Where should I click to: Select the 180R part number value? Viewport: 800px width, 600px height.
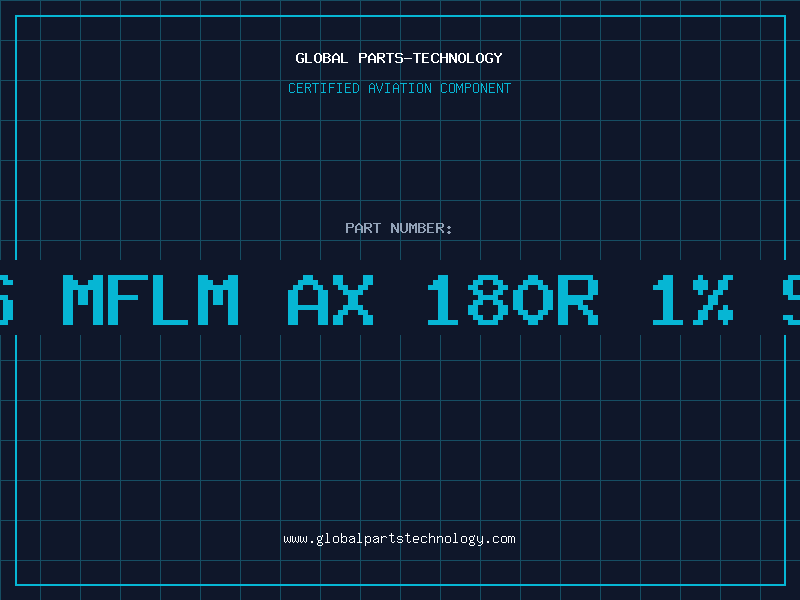pyautogui.click(x=513, y=300)
